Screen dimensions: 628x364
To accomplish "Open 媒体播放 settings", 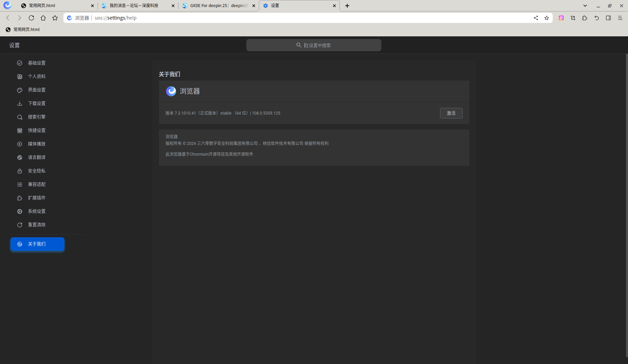I will coord(36,144).
